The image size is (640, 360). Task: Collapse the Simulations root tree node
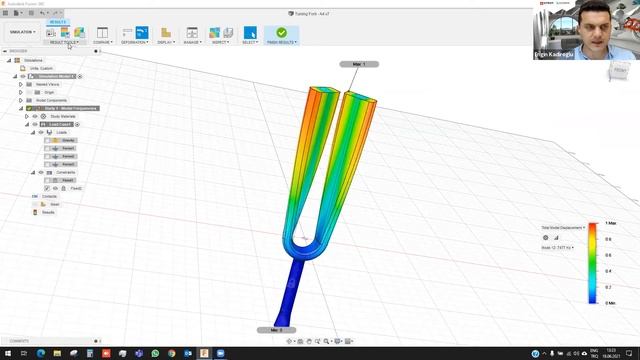click(9, 60)
